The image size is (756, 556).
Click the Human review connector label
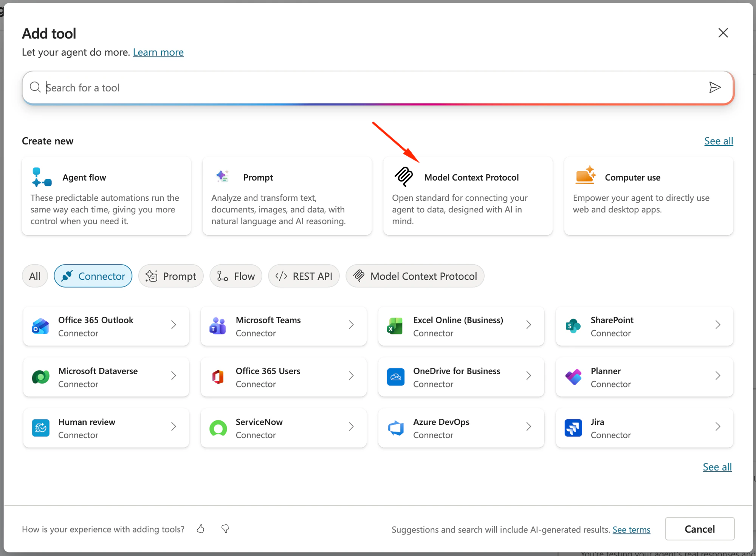tap(87, 422)
